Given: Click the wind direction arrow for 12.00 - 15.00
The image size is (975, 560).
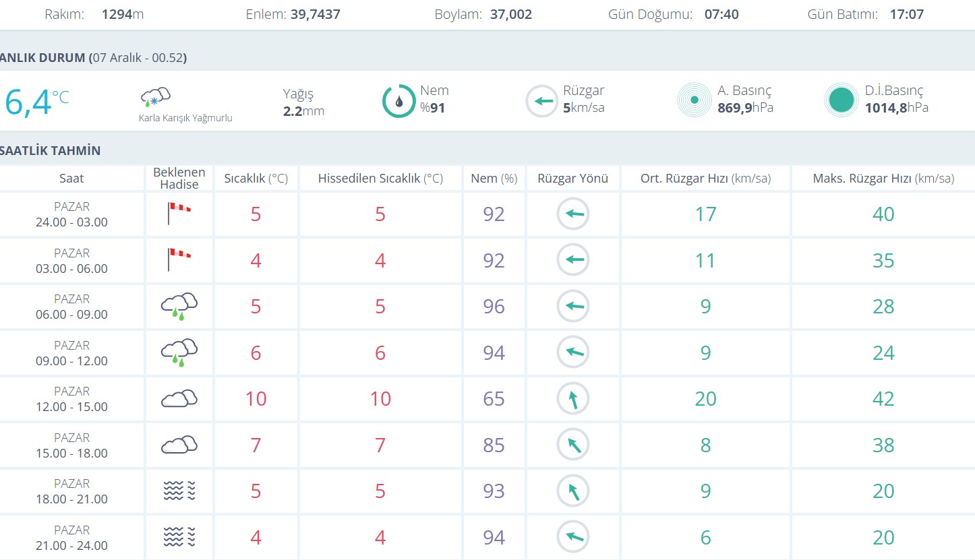Looking at the screenshot, I should pos(572,399).
